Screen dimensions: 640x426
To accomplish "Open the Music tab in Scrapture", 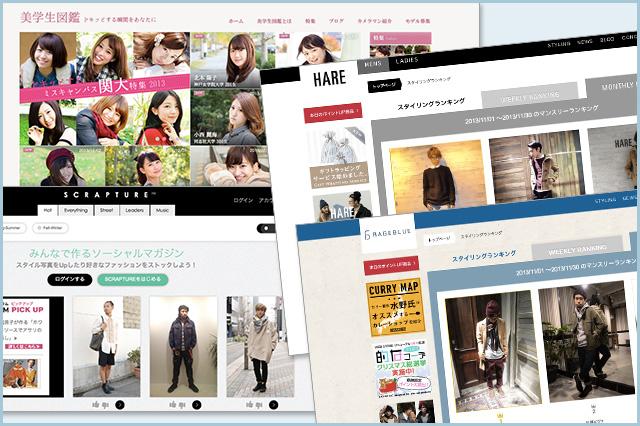I will pyautogui.click(x=162, y=210).
